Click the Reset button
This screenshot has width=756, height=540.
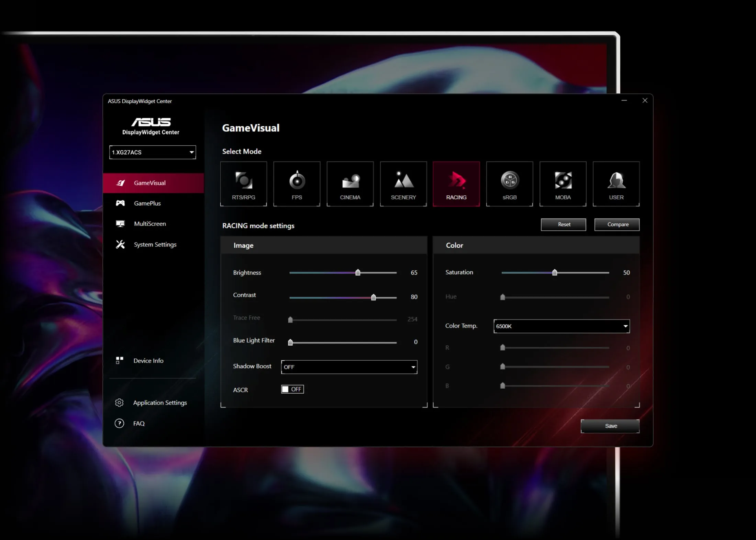pos(564,224)
